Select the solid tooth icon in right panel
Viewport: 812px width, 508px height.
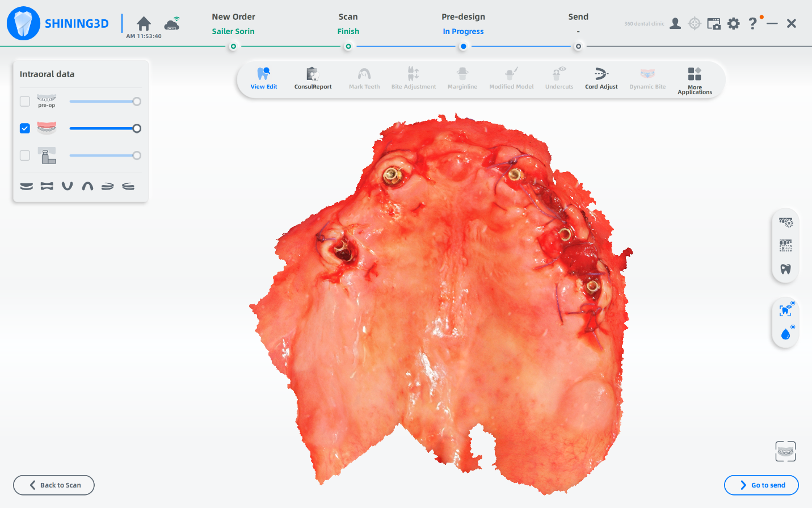[x=785, y=269]
